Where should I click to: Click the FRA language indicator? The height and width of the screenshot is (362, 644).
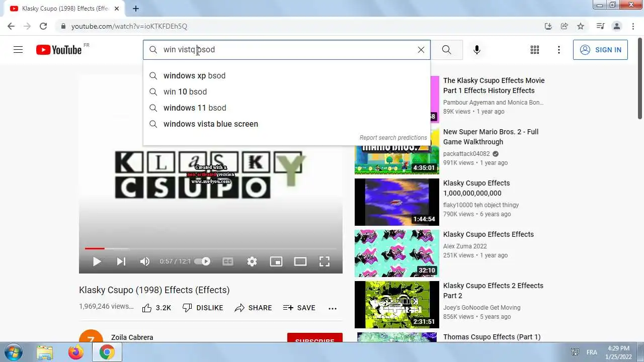[592, 352]
